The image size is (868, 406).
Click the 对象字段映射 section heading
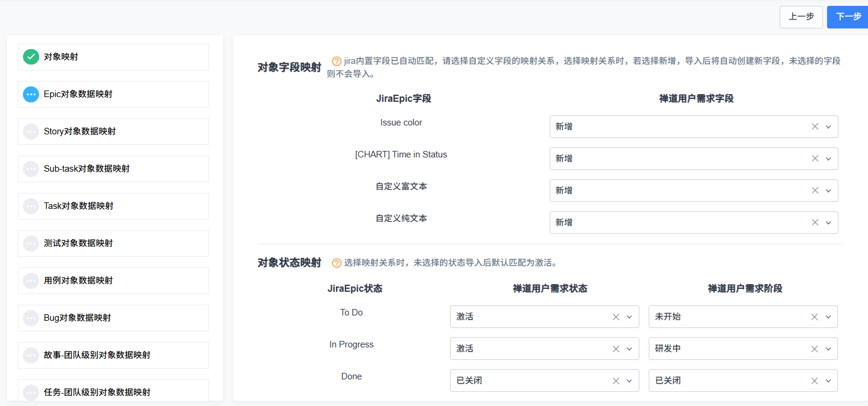pos(290,67)
